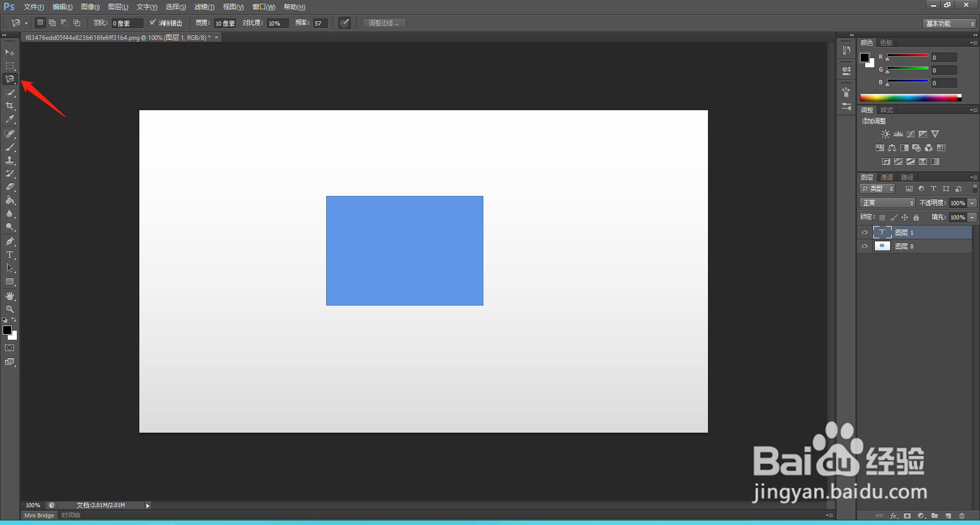Open the fill 填充 slider dropdown

pyautogui.click(x=972, y=217)
